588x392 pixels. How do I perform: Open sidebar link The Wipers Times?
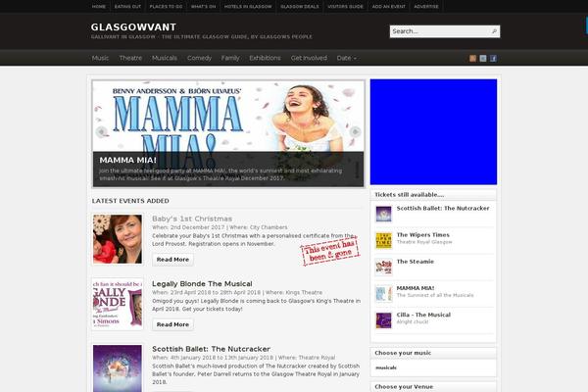[423, 235]
